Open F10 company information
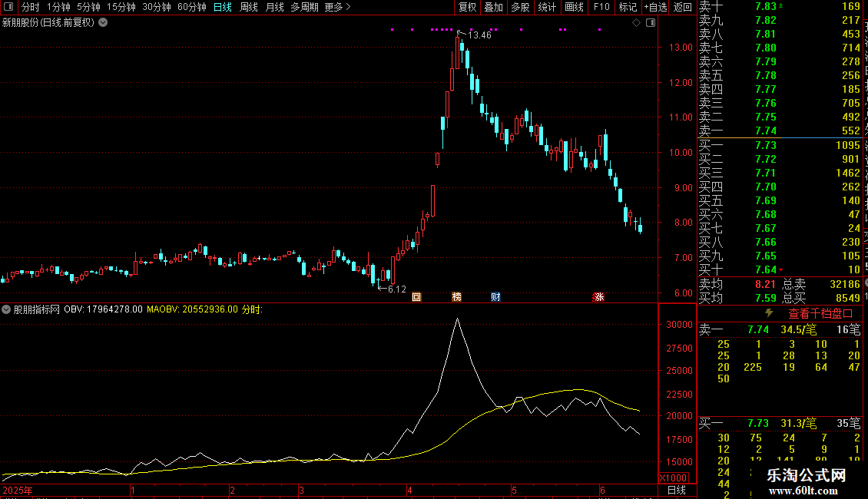The image size is (868, 499). click(x=601, y=7)
